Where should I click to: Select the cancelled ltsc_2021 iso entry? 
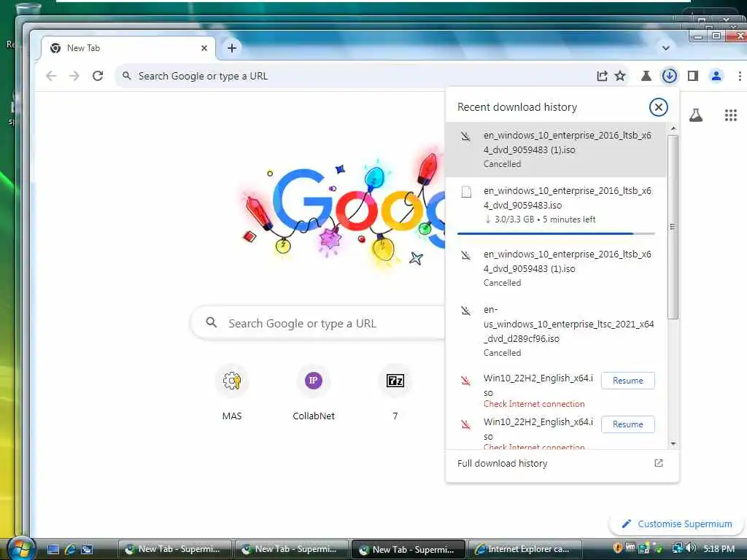pyautogui.click(x=555, y=331)
